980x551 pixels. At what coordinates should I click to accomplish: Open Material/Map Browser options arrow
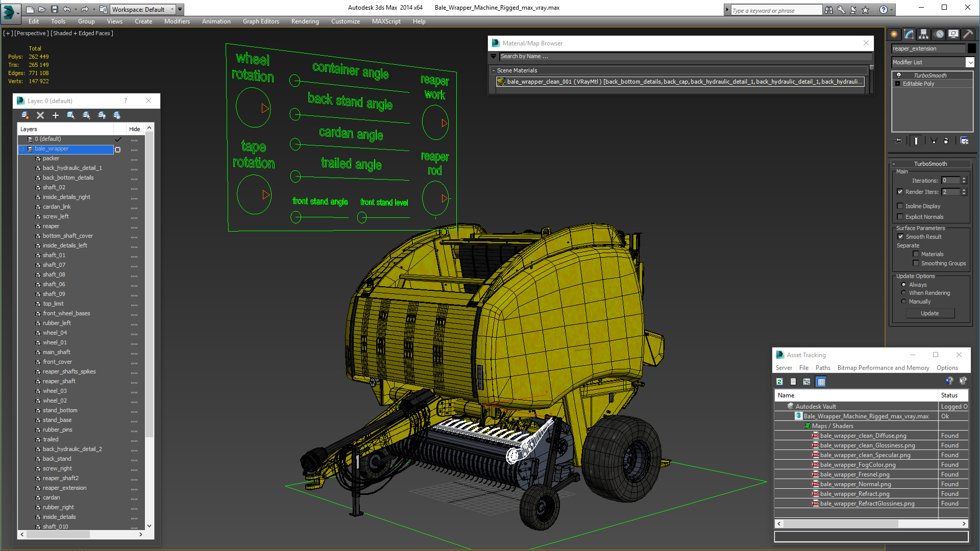[x=494, y=57]
